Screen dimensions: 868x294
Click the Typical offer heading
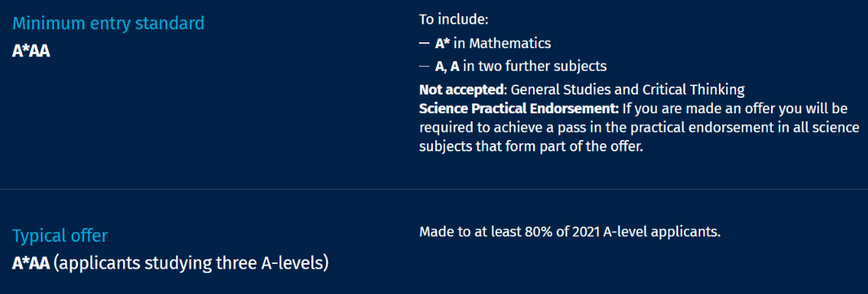click(59, 236)
